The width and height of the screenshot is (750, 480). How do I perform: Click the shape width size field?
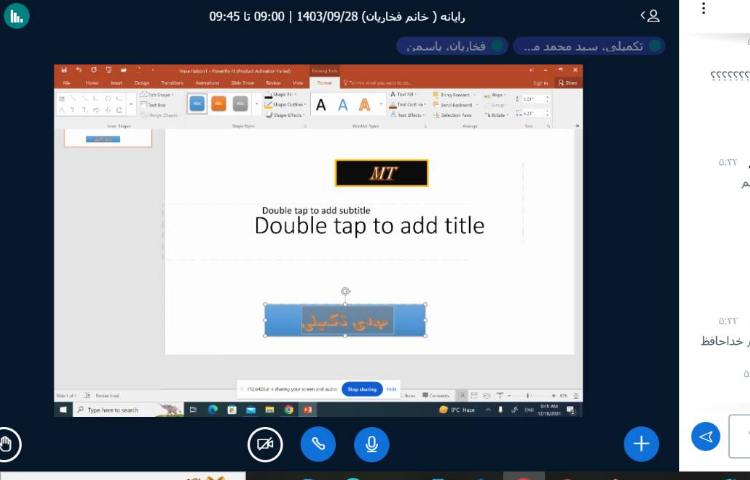[532, 113]
